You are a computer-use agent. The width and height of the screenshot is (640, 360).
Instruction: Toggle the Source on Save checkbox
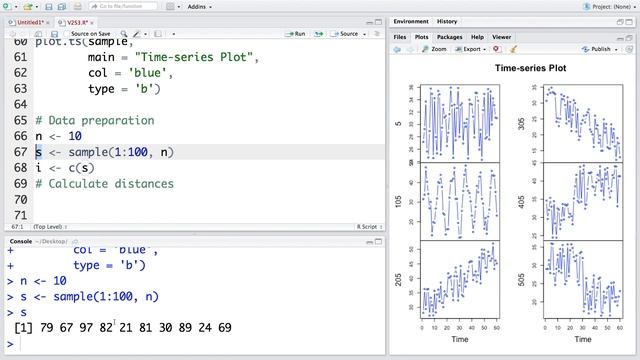[67, 34]
